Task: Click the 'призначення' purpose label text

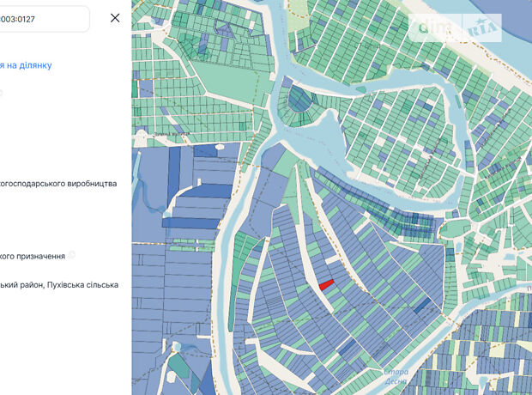Action: (33, 256)
